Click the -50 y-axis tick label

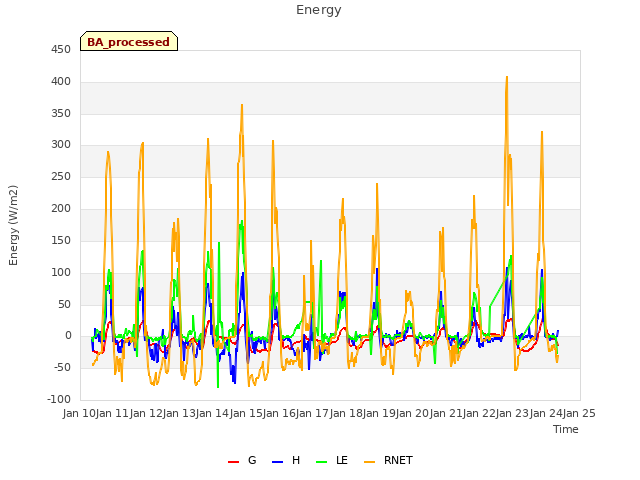tap(61, 367)
